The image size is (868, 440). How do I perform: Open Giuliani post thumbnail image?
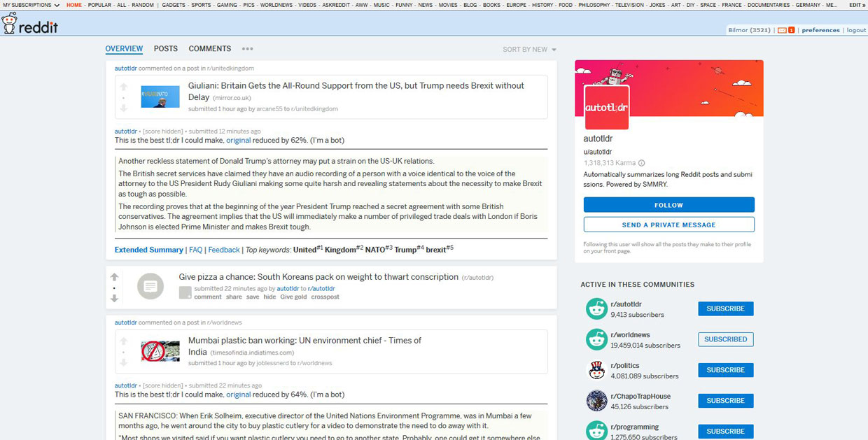160,97
